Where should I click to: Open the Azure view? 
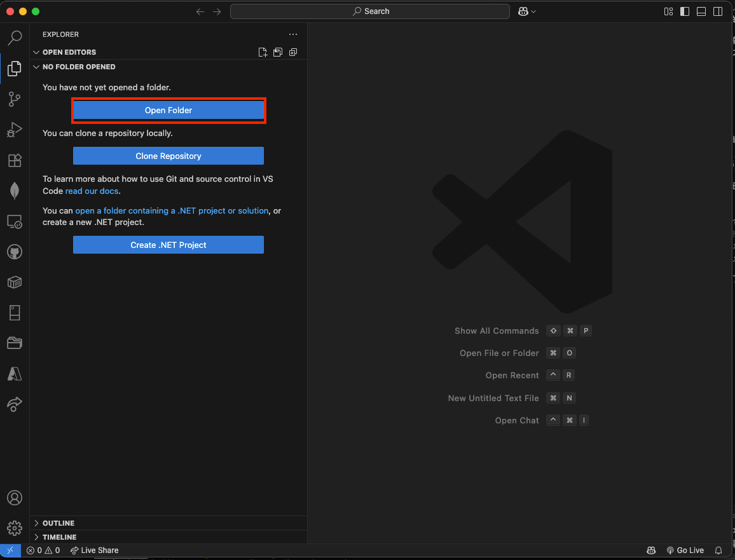point(15,374)
